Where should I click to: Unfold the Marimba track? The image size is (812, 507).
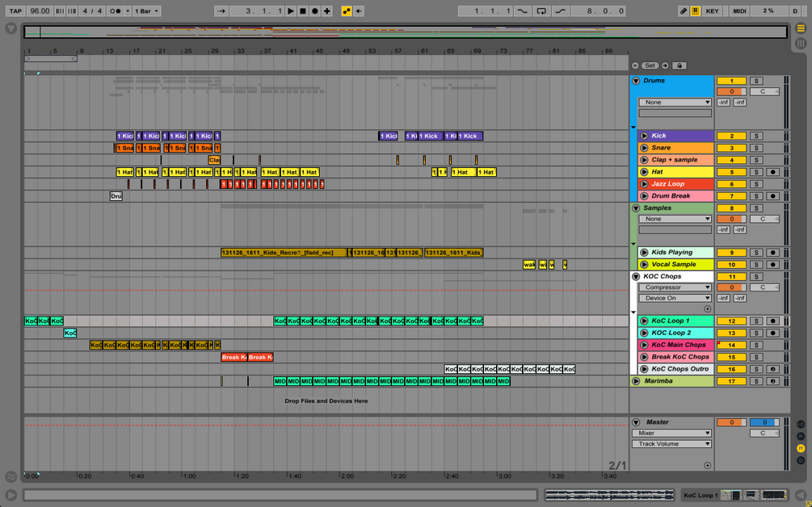click(x=636, y=381)
